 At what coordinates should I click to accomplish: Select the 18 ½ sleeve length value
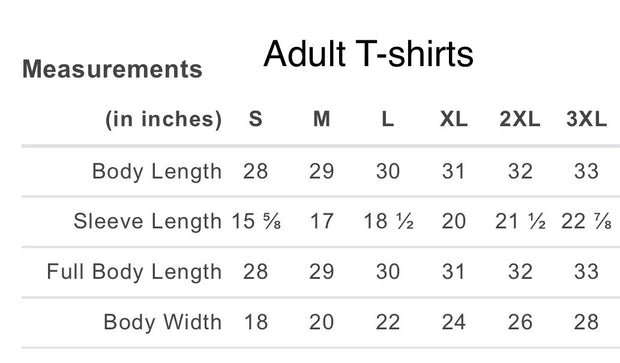[x=388, y=221]
